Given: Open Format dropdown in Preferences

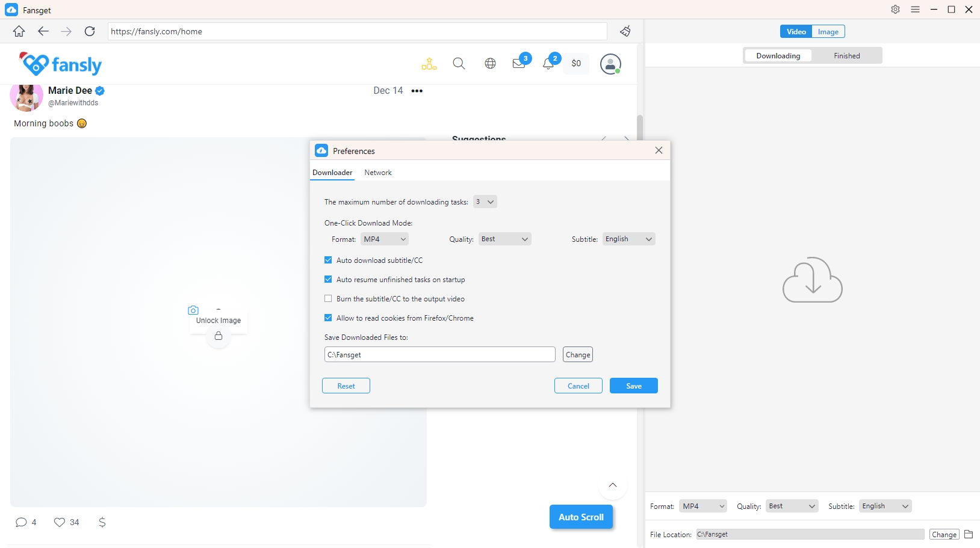Looking at the screenshot, I should click(385, 239).
